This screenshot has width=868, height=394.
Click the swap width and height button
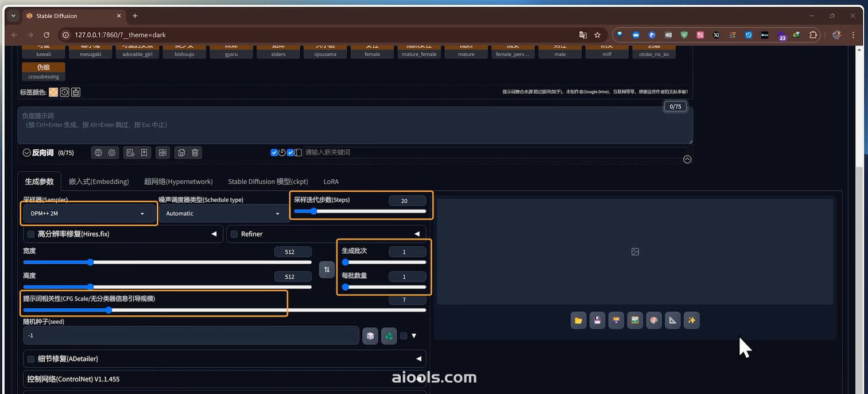(x=327, y=269)
